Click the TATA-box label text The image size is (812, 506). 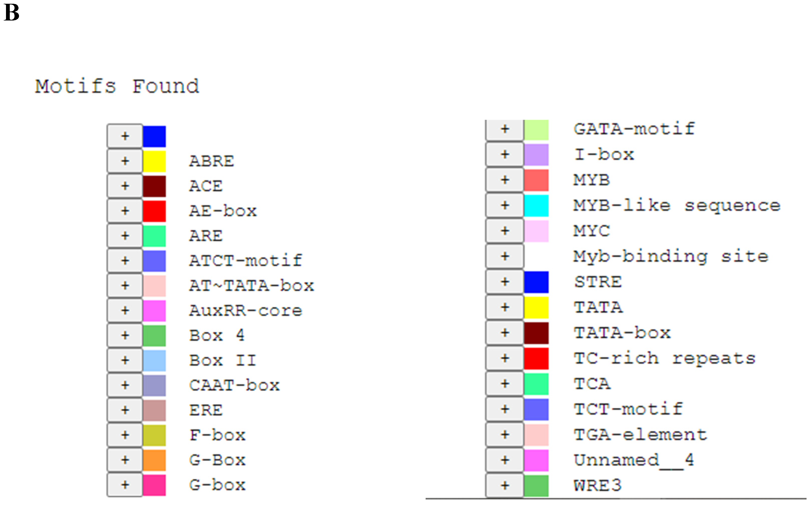coord(622,333)
